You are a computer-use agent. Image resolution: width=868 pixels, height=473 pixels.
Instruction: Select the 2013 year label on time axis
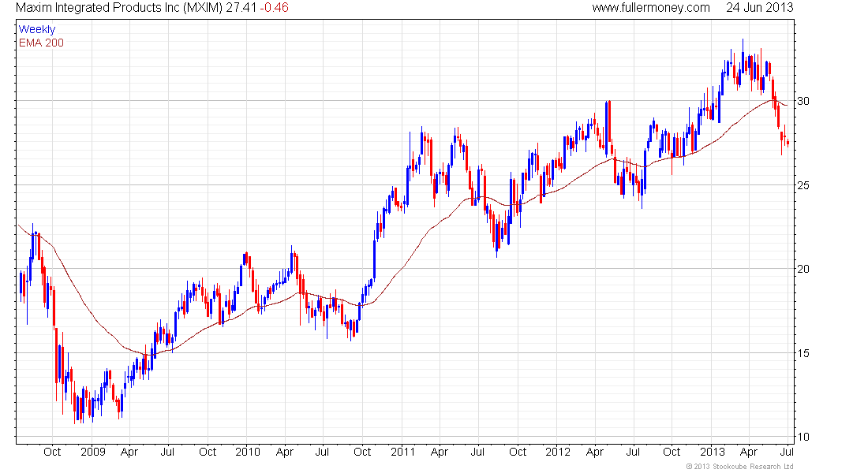tap(713, 452)
